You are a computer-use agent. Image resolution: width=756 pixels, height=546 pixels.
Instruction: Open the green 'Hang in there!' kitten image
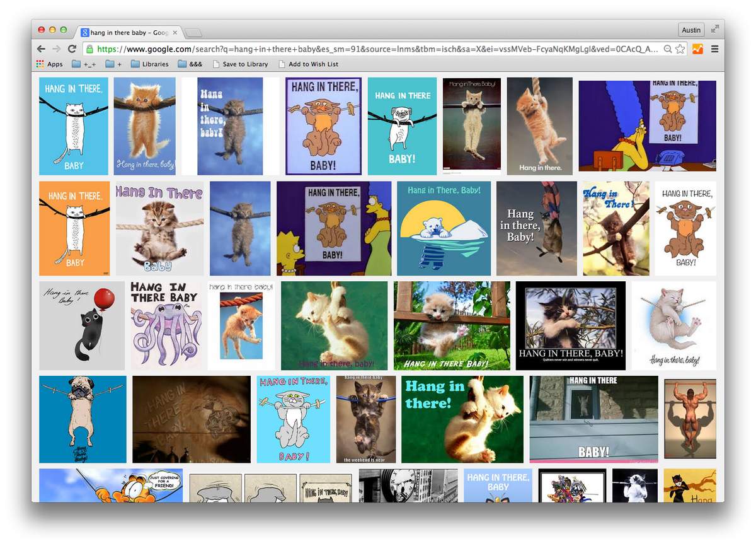[462, 419]
